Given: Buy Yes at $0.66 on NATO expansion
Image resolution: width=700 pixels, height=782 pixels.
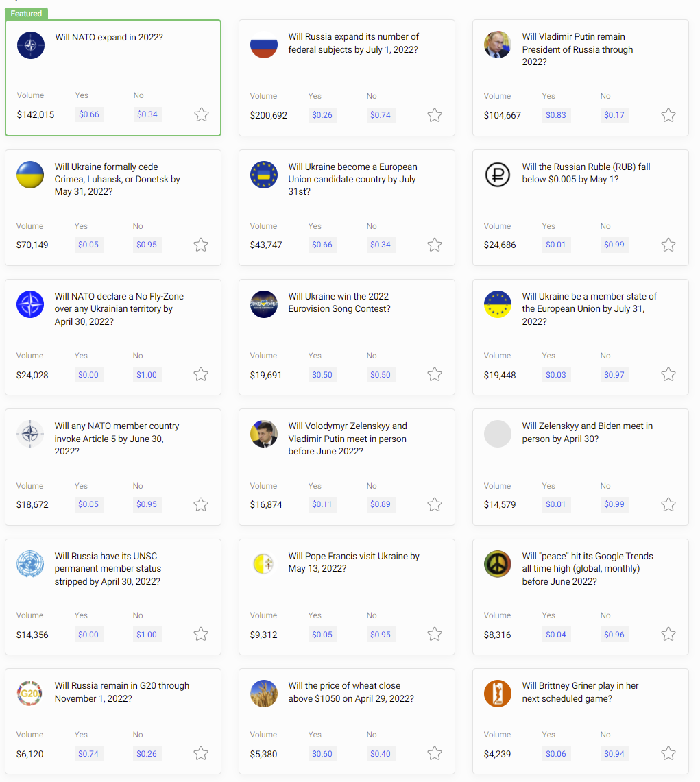Looking at the screenshot, I should pos(89,114).
